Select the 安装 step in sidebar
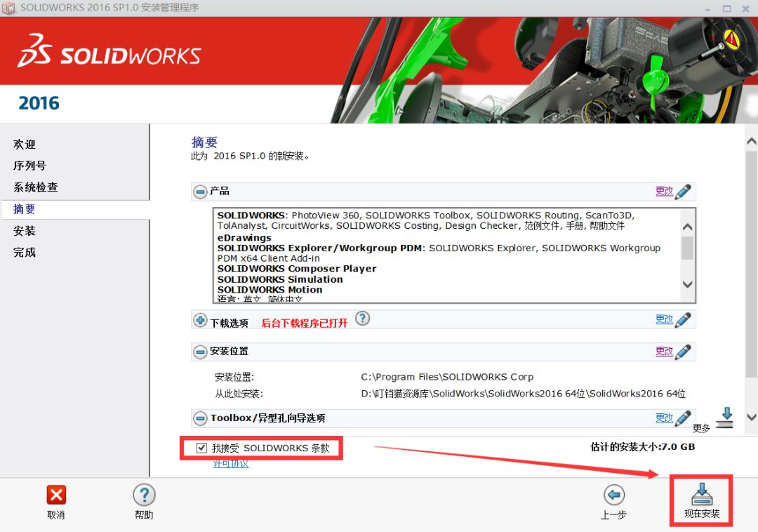 (25, 231)
